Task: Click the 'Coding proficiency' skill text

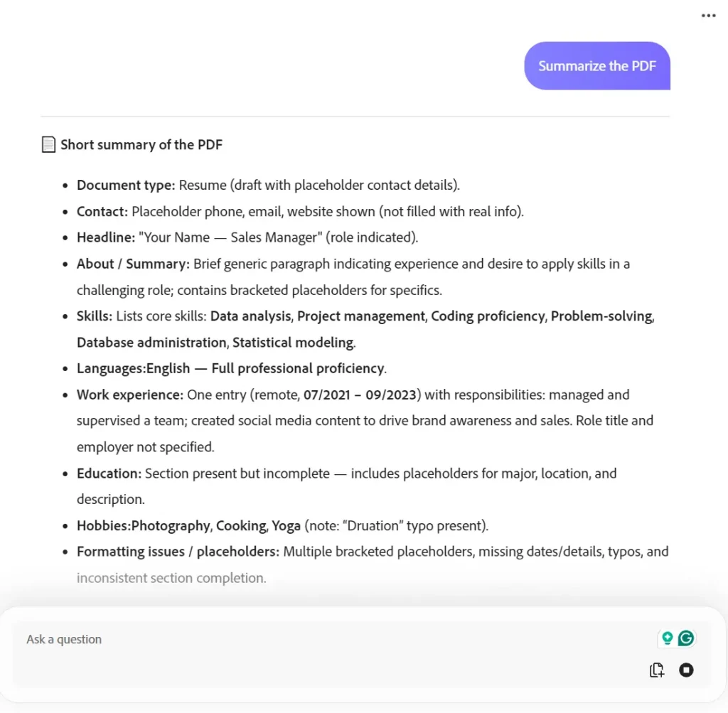Action: (487, 316)
